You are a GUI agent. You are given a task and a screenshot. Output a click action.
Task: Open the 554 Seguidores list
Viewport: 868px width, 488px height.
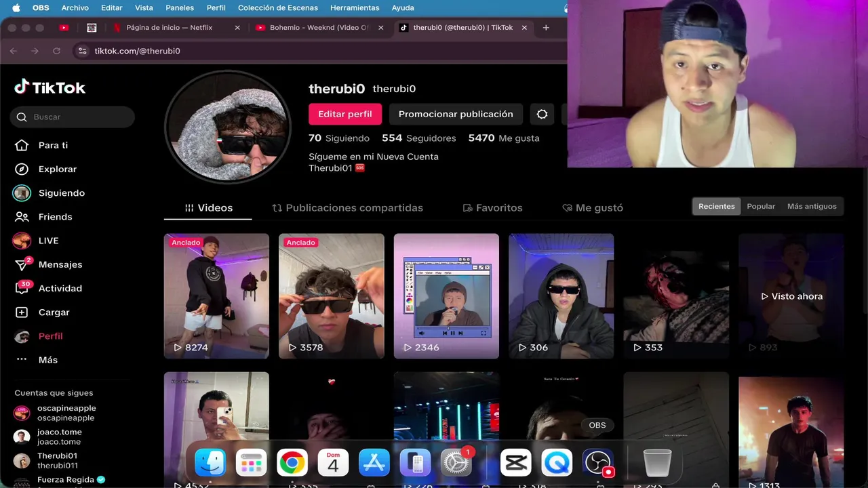coord(419,138)
